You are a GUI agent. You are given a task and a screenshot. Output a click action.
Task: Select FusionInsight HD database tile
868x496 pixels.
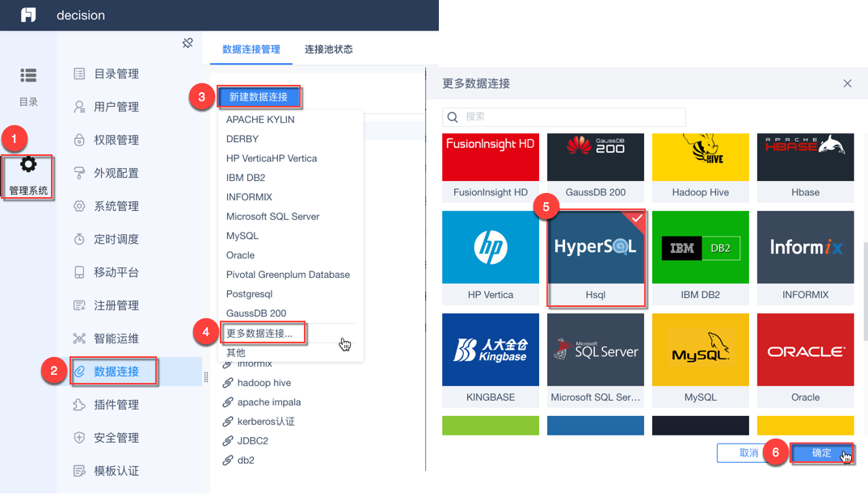(491, 168)
